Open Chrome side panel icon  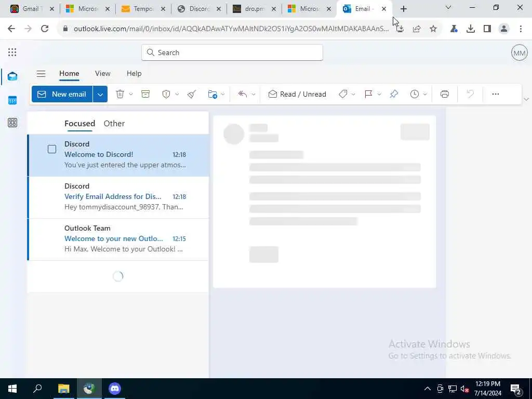coord(487,29)
